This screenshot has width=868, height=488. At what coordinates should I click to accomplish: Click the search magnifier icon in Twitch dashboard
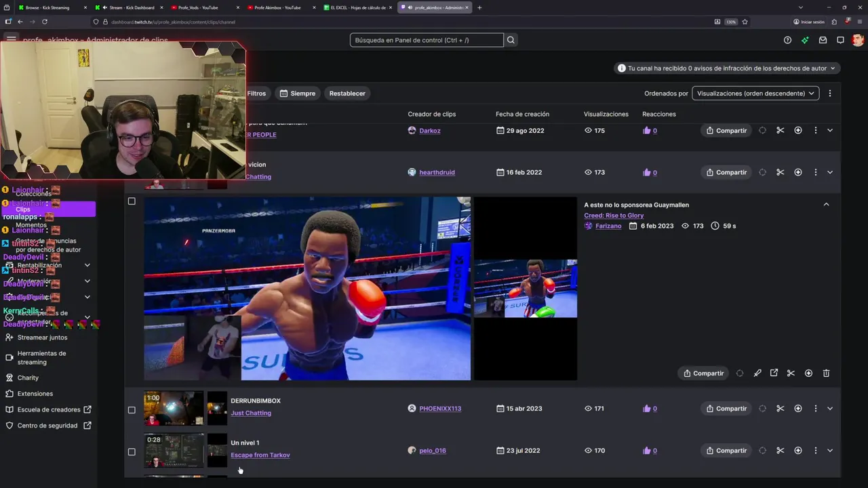click(x=511, y=40)
